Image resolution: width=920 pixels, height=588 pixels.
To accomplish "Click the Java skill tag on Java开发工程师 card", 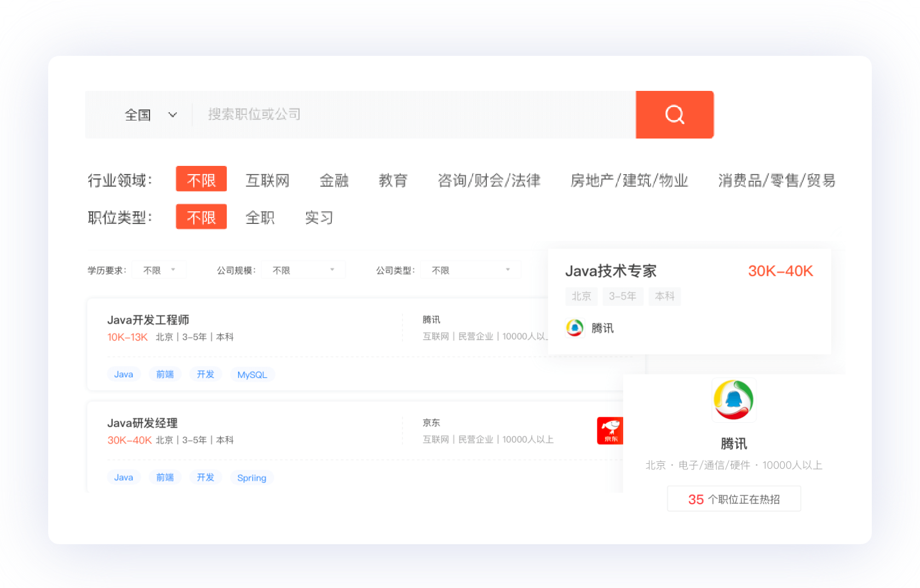I will point(124,374).
